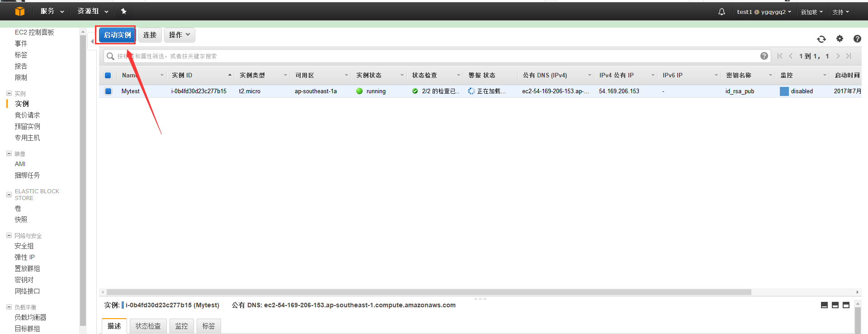Click the horizontal table scrollbar
Viewport: 868px width, 334px height.
[429, 292]
